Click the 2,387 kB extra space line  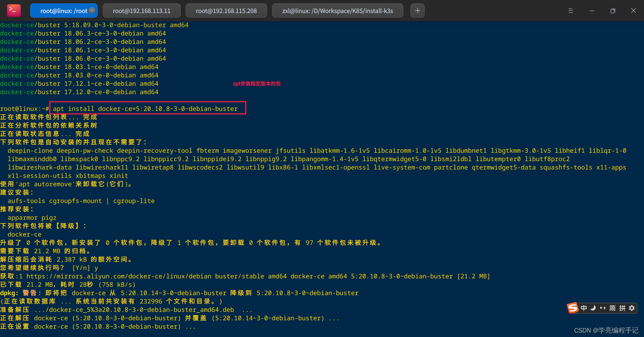[x=66, y=259]
